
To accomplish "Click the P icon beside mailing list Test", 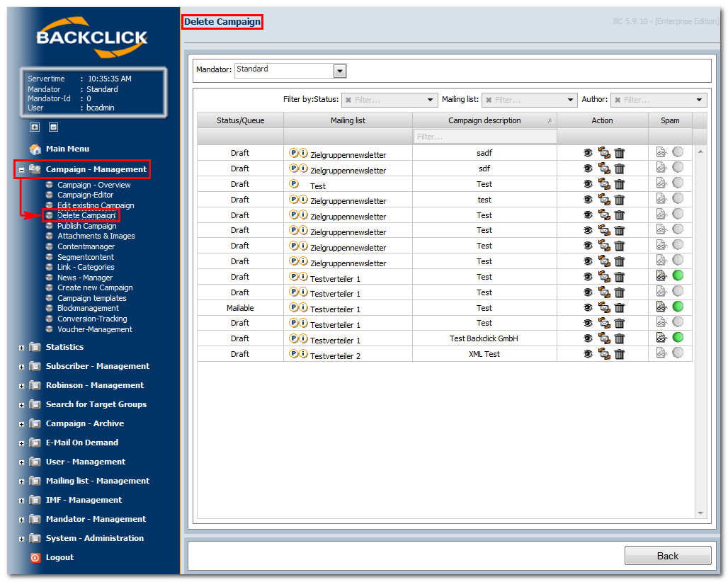I will click(x=293, y=183).
